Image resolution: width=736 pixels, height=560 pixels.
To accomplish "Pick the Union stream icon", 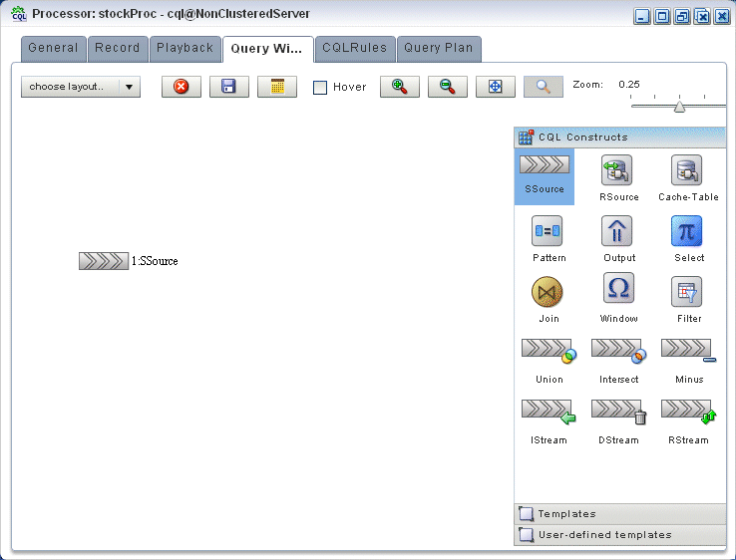I will 549,352.
